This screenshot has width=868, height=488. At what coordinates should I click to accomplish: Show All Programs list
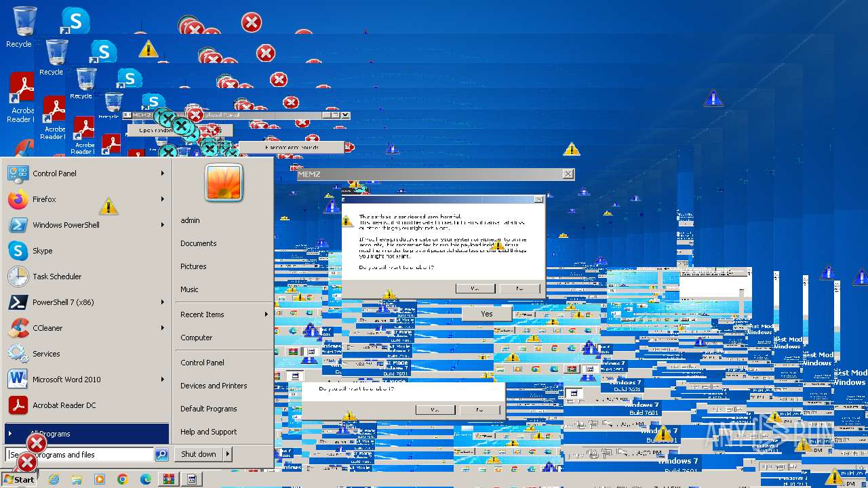click(87, 434)
